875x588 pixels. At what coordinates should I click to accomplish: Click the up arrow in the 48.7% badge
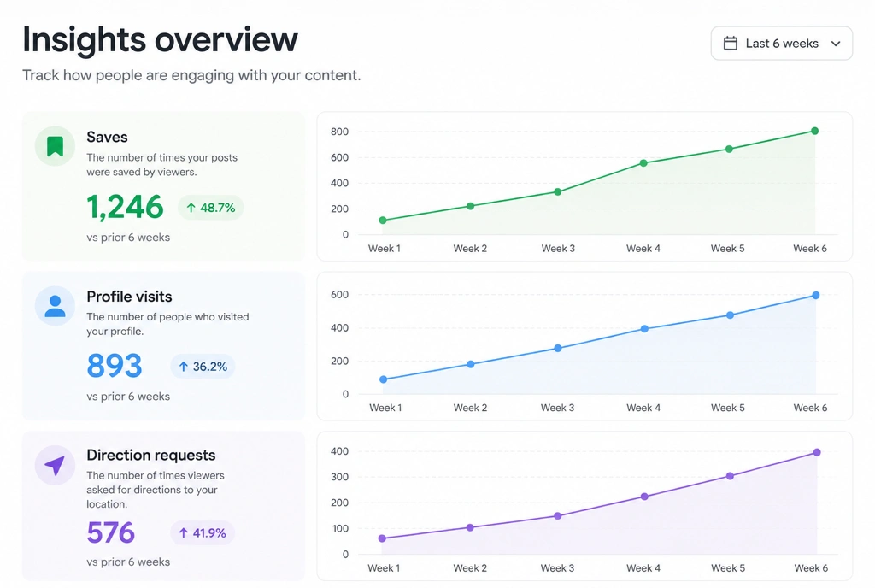pyautogui.click(x=191, y=208)
